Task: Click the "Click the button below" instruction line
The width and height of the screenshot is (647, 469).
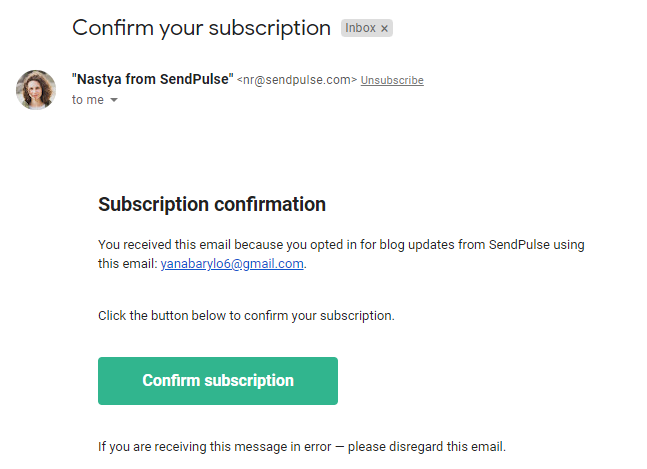Action: (246, 316)
